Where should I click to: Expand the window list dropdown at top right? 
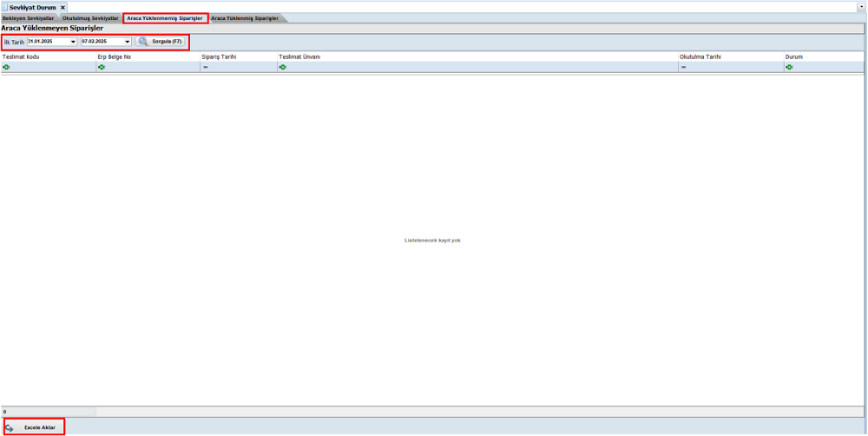tap(861, 7)
